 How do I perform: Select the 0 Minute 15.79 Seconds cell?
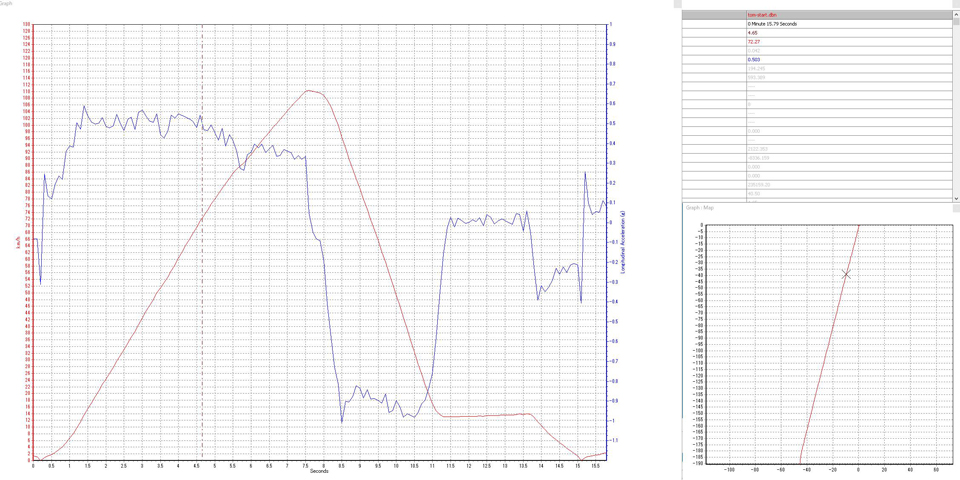(x=780, y=23)
